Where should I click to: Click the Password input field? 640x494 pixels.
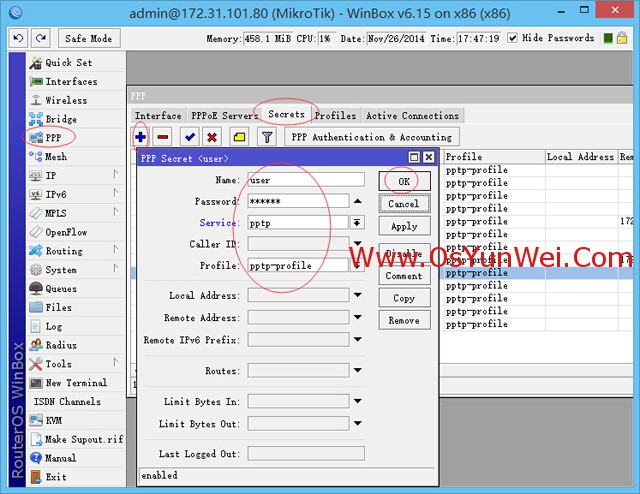(x=298, y=201)
